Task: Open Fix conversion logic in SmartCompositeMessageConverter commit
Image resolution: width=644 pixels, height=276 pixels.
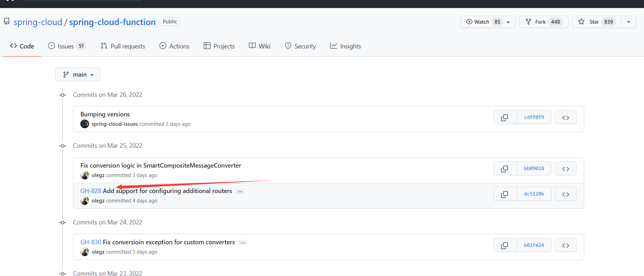Action: 161,166
